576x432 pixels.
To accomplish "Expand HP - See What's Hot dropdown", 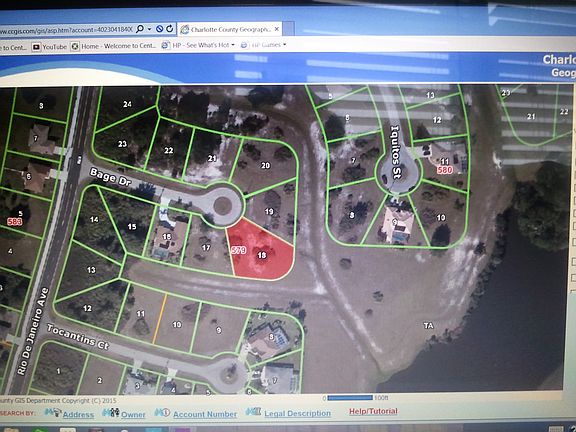I will click(x=233, y=45).
